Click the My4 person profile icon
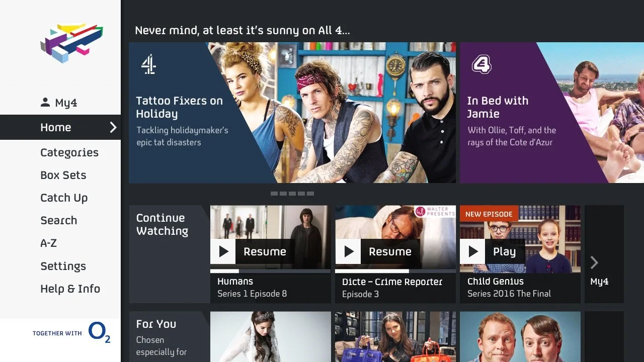Screen dimensions: 644x362 pos(45,103)
